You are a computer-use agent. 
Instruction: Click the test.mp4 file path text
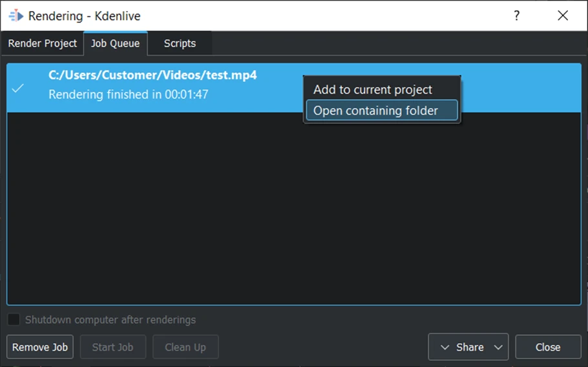152,75
